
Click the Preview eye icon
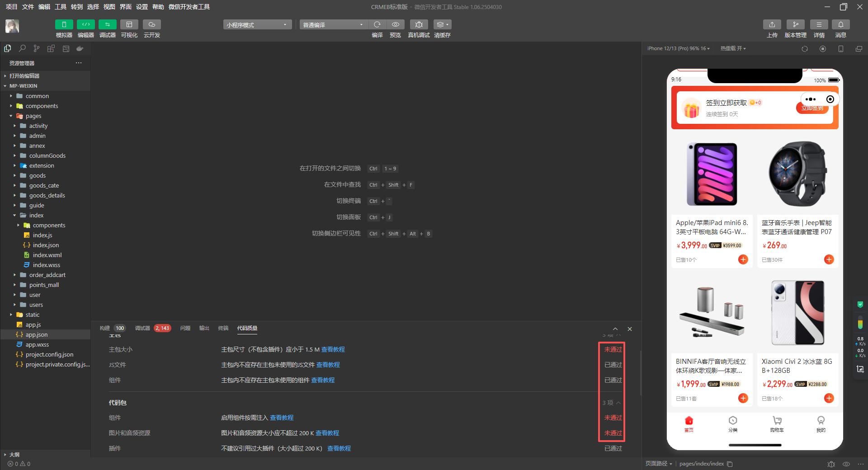[396, 24]
